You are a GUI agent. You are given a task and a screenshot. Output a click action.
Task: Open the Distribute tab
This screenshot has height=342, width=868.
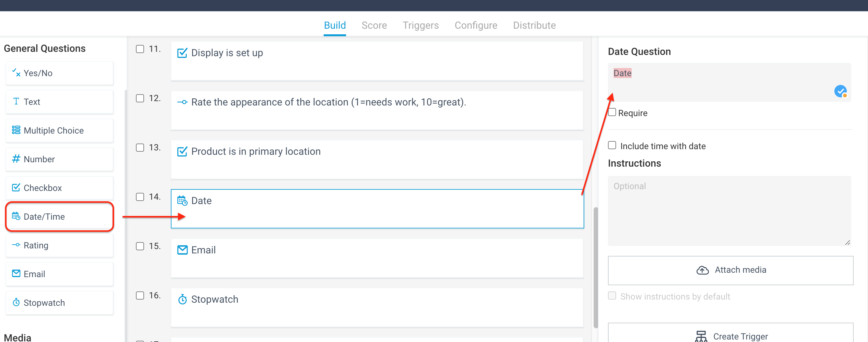coord(534,25)
